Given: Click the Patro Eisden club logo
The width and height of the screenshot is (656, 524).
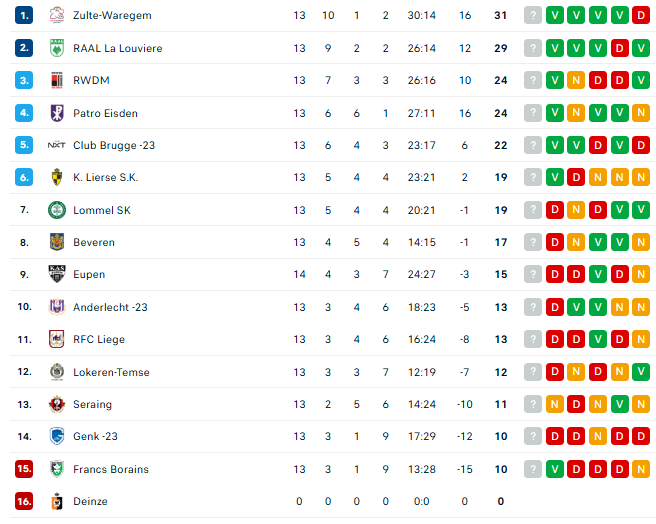Looking at the screenshot, I should coord(57,113).
